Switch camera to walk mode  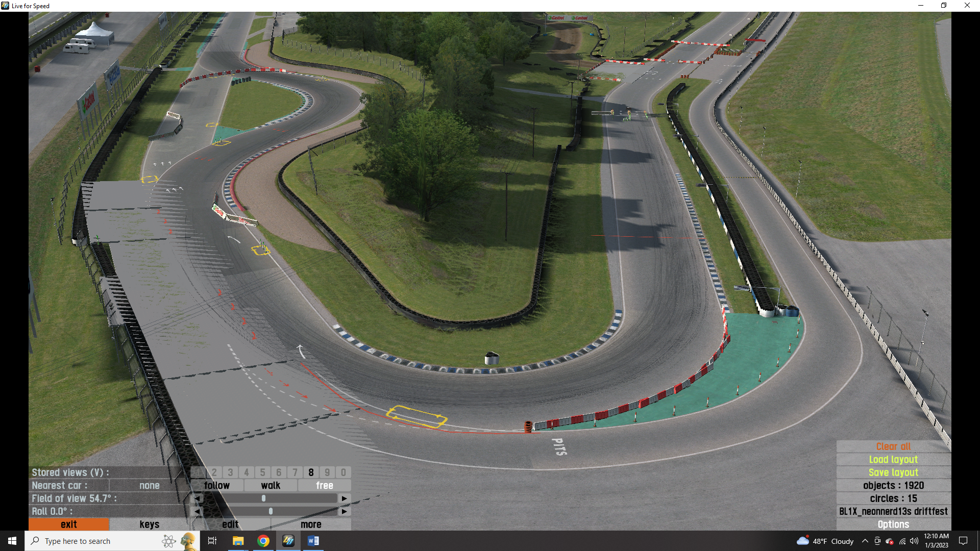click(271, 485)
